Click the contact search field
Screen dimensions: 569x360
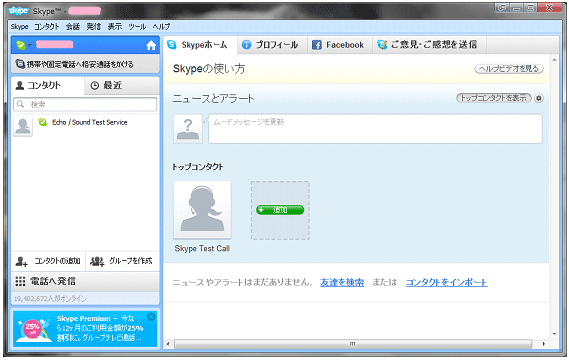pyautogui.click(x=85, y=105)
